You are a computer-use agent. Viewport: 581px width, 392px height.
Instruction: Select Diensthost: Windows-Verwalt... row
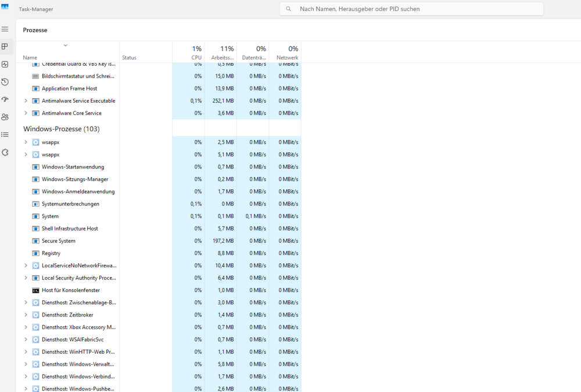tap(158, 364)
